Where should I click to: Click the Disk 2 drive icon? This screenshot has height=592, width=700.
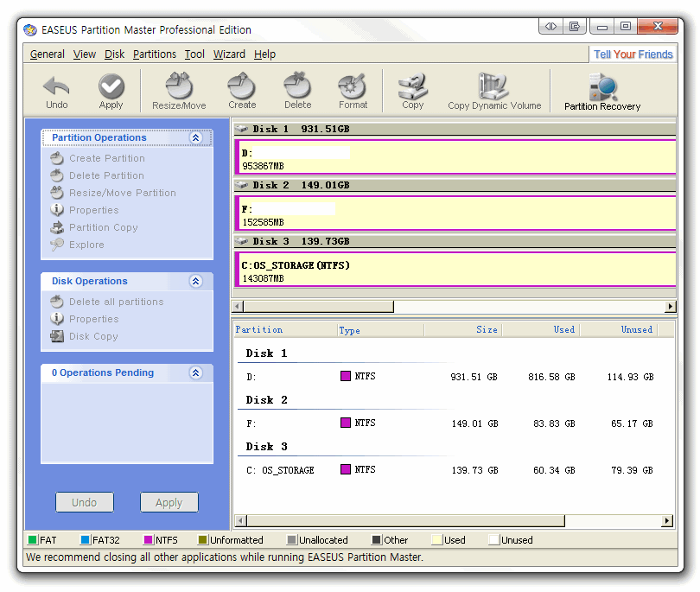[241, 185]
